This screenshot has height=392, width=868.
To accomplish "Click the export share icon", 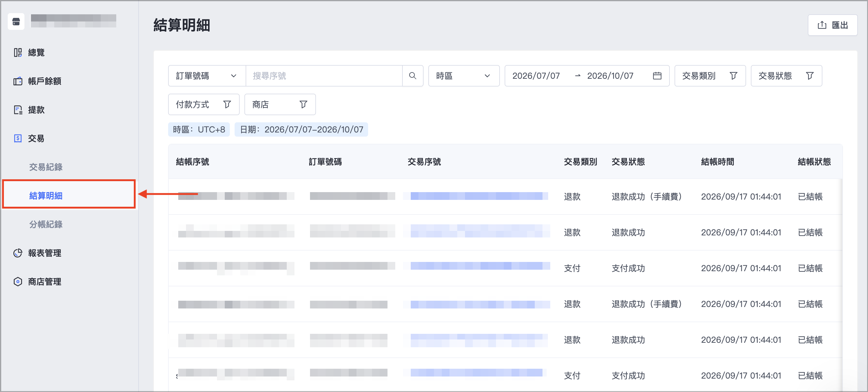I will click(x=822, y=25).
